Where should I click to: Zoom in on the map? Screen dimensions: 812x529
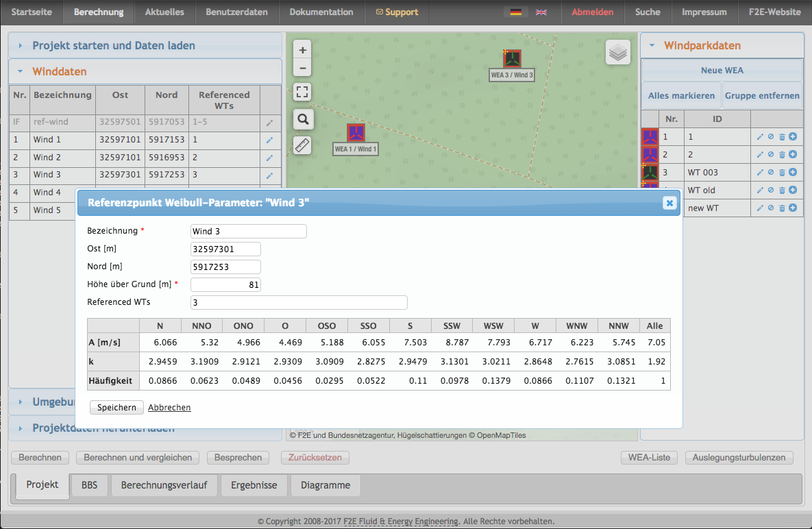[303, 49]
